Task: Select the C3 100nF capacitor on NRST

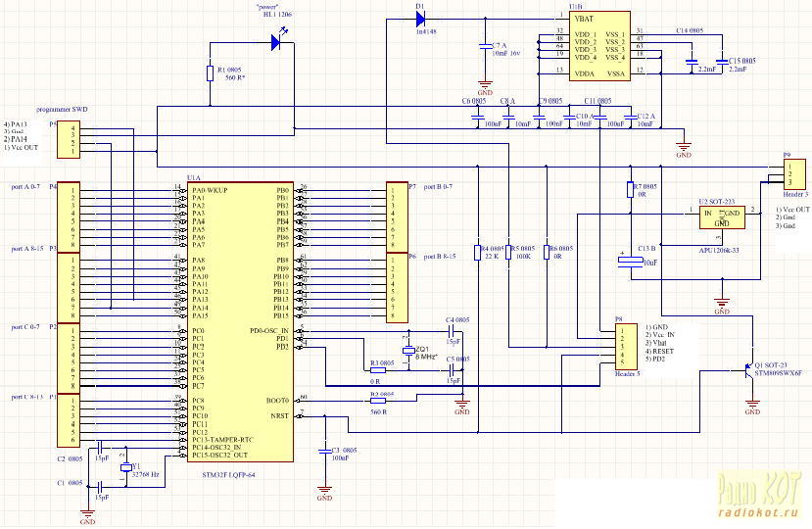Action: tap(325, 452)
